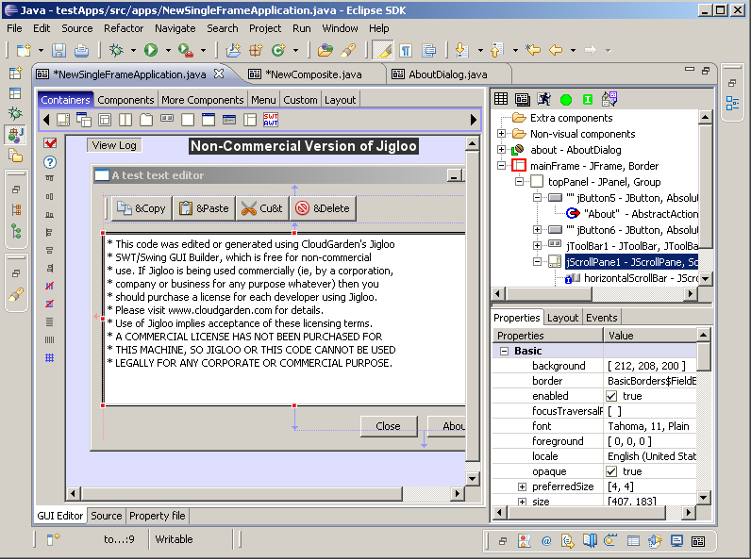This screenshot has height=560, width=751.
Task: Uncheck the 'opaque' property checkbox
Action: pyautogui.click(x=611, y=471)
